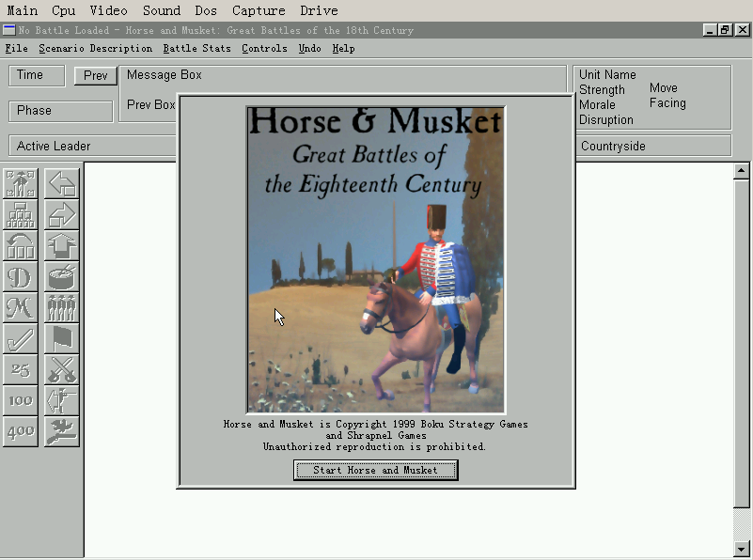This screenshot has width=753, height=560.
Task: Click the Strength label
Action: pyautogui.click(x=602, y=90)
